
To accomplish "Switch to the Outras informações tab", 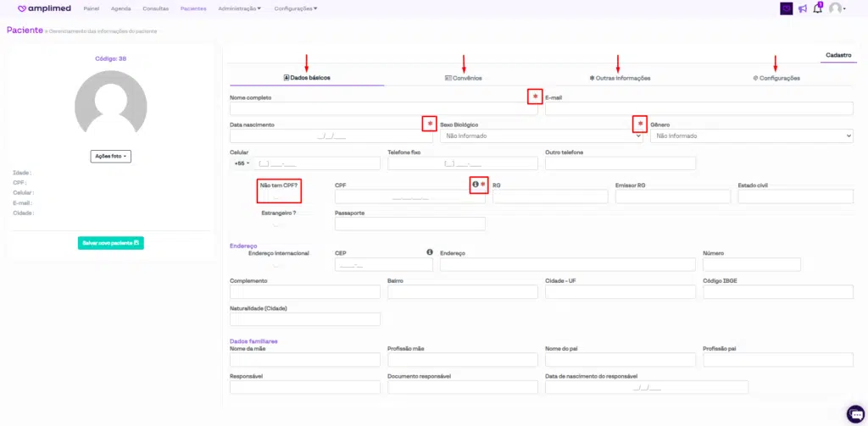I will pyautogui.click(x=620, y=78).
